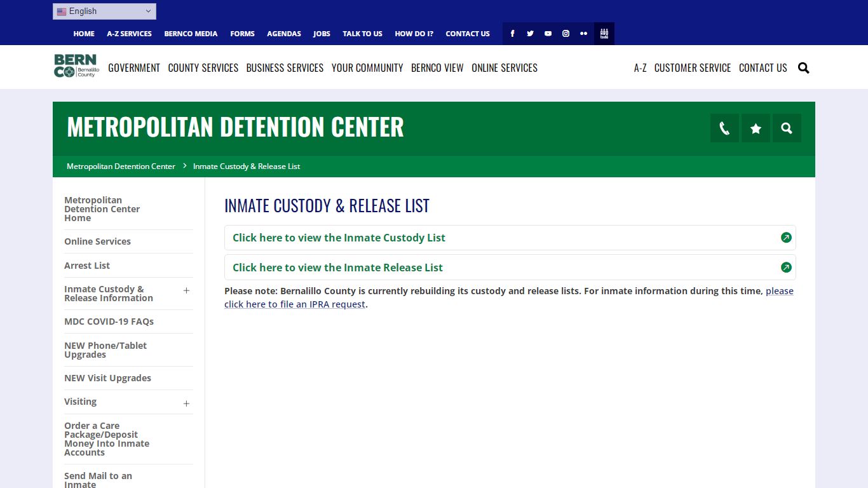Open the Facebook social icon

click(x=512, y=34)
